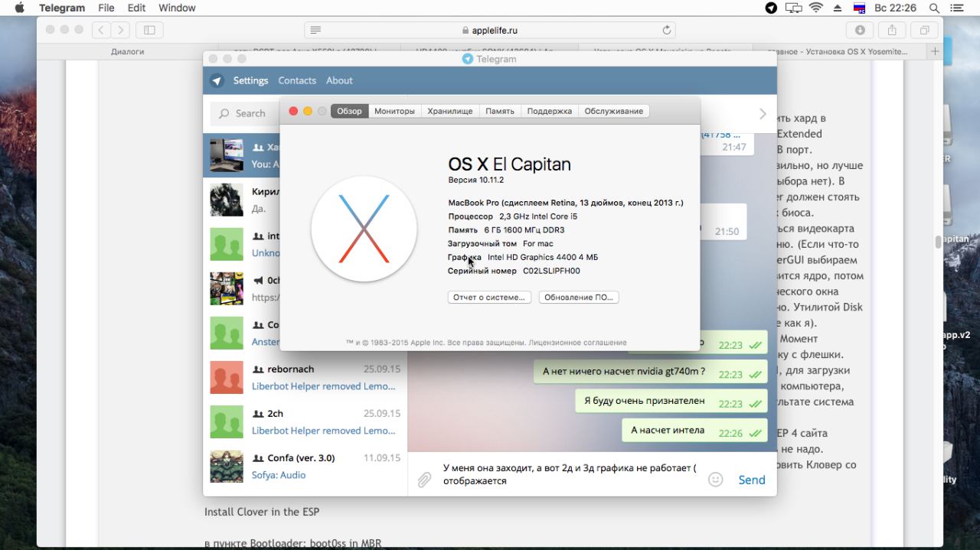Select the Confa chat avatar thumbnail
This screenshot has width=980, height=550.
point(227,467)
